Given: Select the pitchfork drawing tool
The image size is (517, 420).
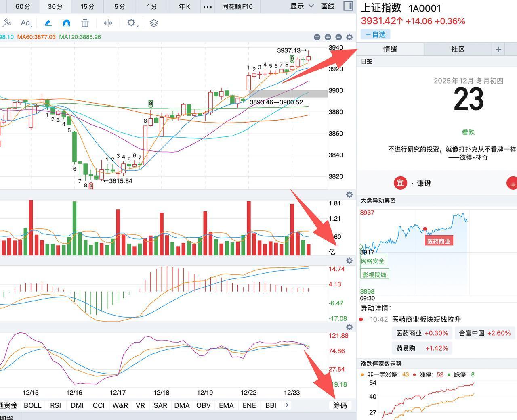Looking at the screenshot, I should point(8,23).
